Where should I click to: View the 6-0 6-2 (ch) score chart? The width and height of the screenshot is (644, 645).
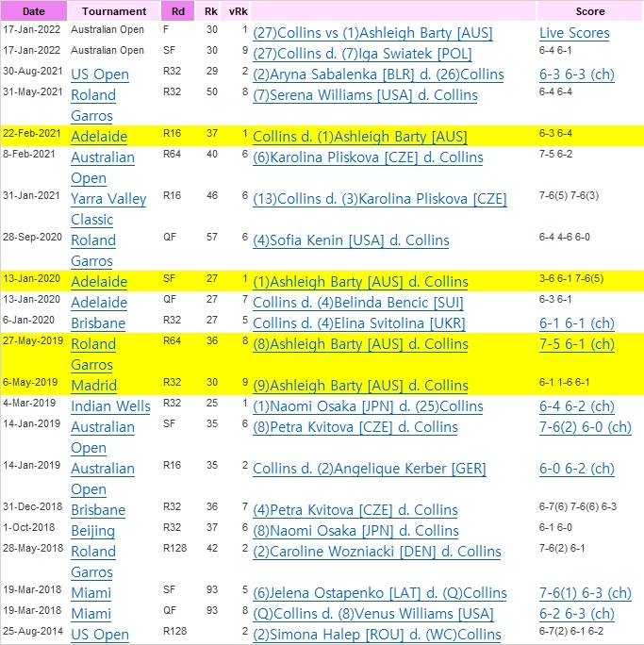tap(577, 469)
